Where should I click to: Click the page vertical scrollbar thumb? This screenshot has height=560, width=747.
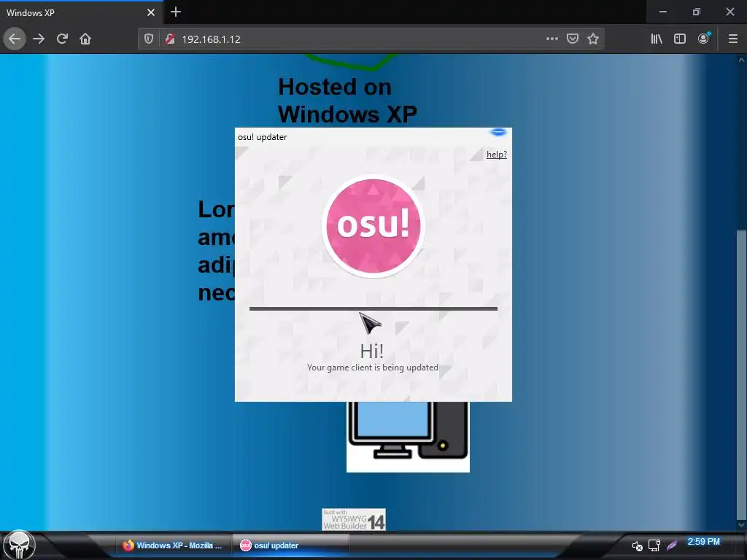(x=741, y=374)
